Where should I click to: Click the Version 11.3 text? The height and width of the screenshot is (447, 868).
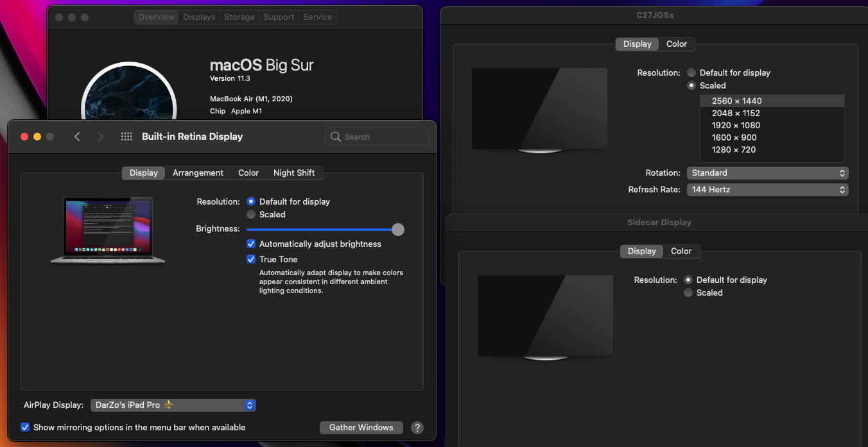coord(230,78)
